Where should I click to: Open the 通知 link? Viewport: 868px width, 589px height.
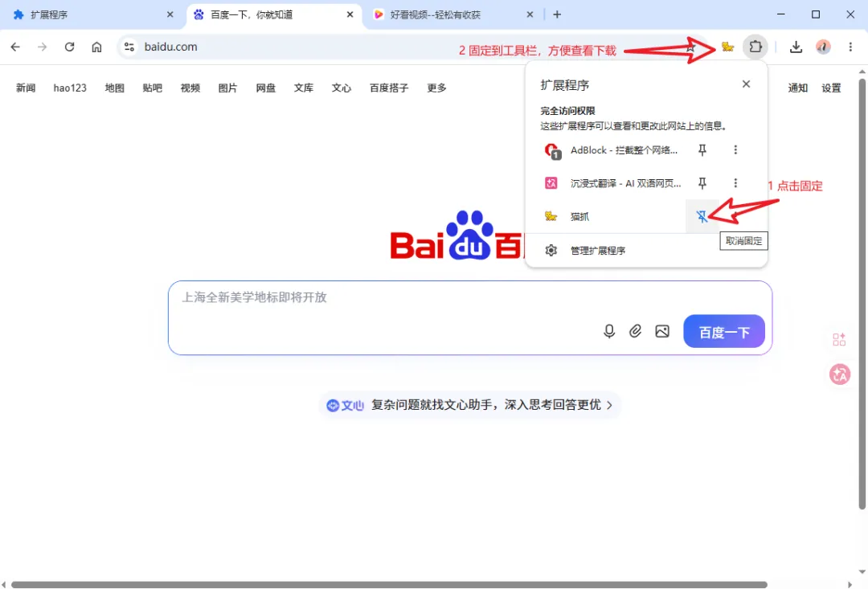click(x=798, y=88)
